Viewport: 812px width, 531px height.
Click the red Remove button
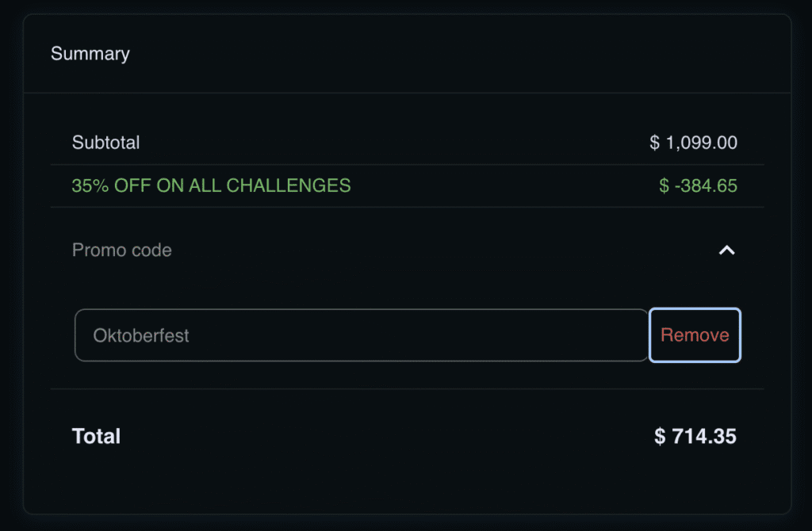pos(695,335)
